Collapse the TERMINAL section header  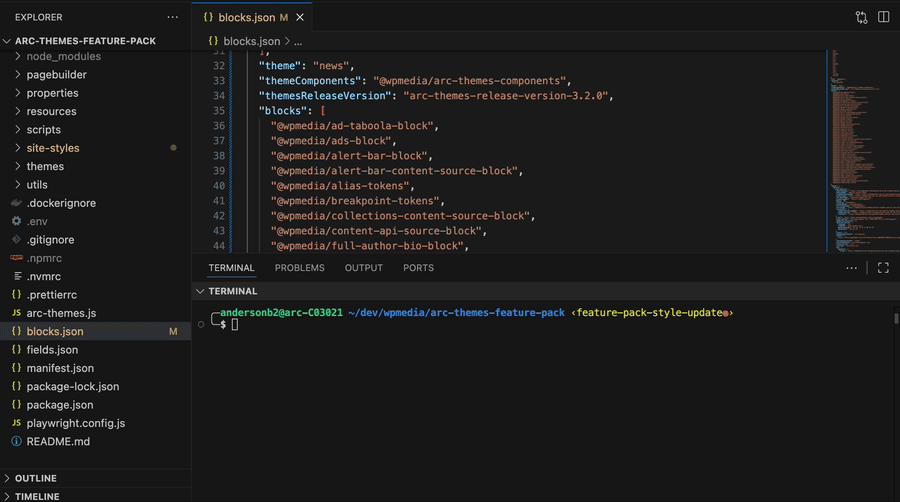coord(200,291)
